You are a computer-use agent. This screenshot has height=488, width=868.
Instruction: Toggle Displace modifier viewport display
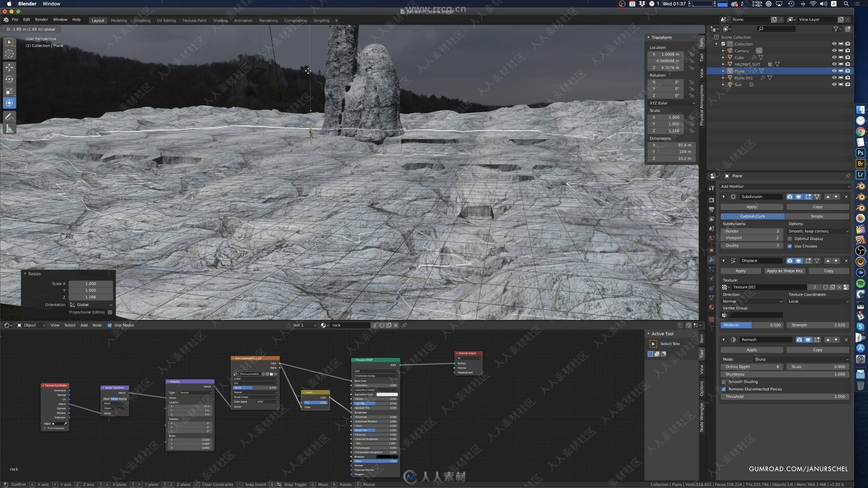pyautogui.click(x=799, y=261)
